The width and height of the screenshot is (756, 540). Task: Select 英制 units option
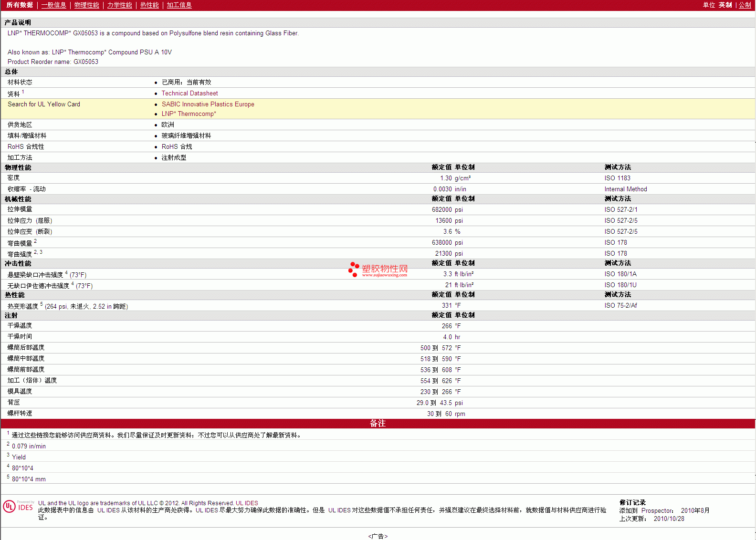tap(725, 5)
